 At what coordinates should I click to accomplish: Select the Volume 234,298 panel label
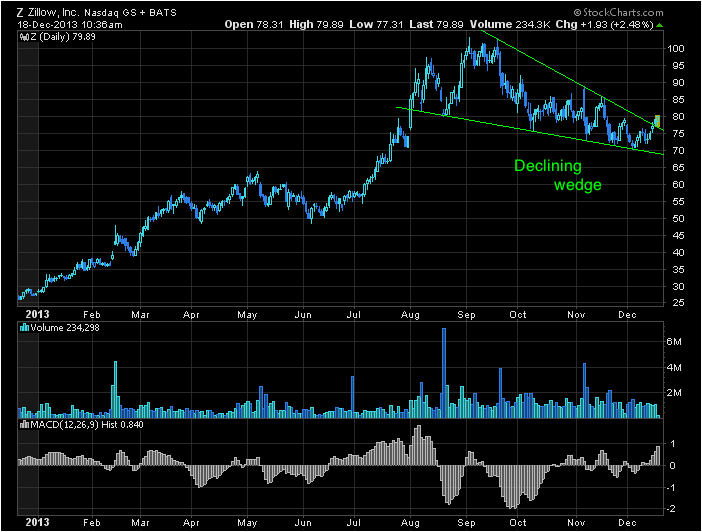coord(65,328)
